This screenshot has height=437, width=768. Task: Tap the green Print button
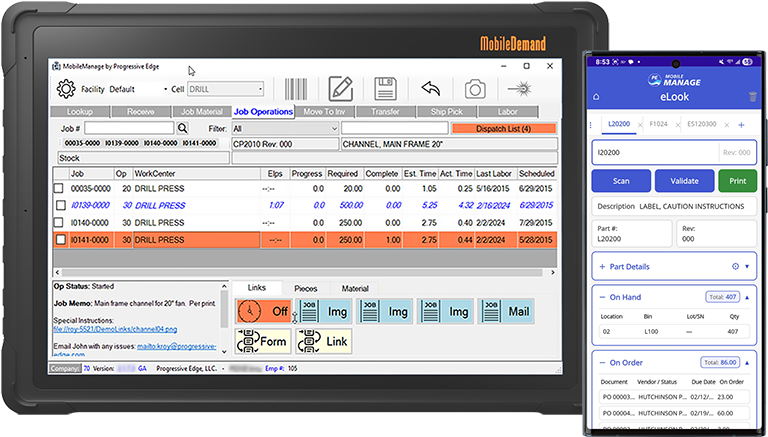[x=738, y=181]
